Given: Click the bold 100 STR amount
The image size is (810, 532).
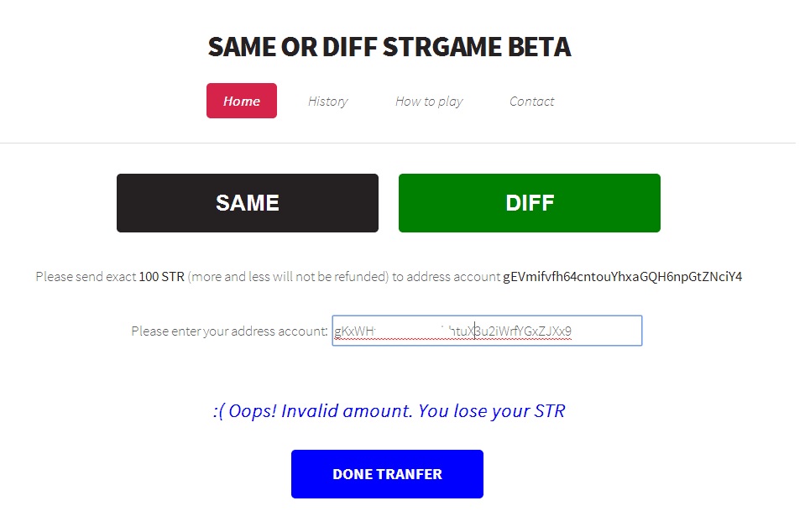Looking at the screenshot, I should pyautogui.click(x=162, y=277).
